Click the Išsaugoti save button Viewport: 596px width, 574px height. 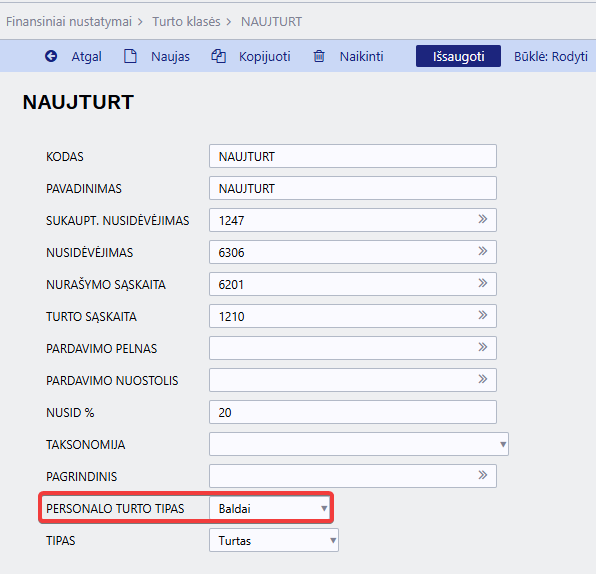[458, 56]
